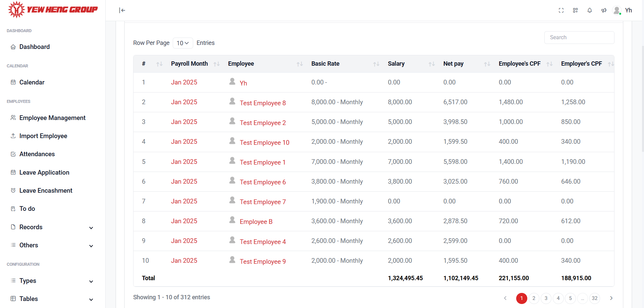644x308 pixels.
Task: Go to Leave Application page
Action: coord(44,173)
